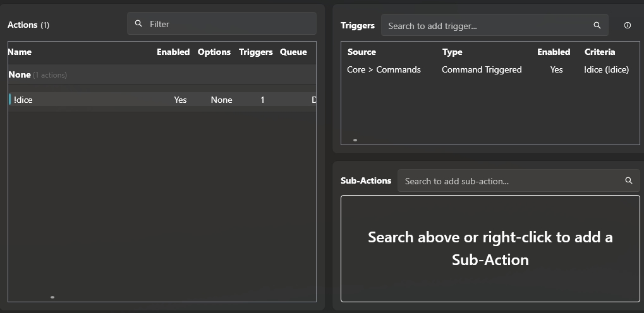Click the Yes enabled cell of the !dice action
The image size is (644, 313).
pyautogui.click(x=180, y=100)
